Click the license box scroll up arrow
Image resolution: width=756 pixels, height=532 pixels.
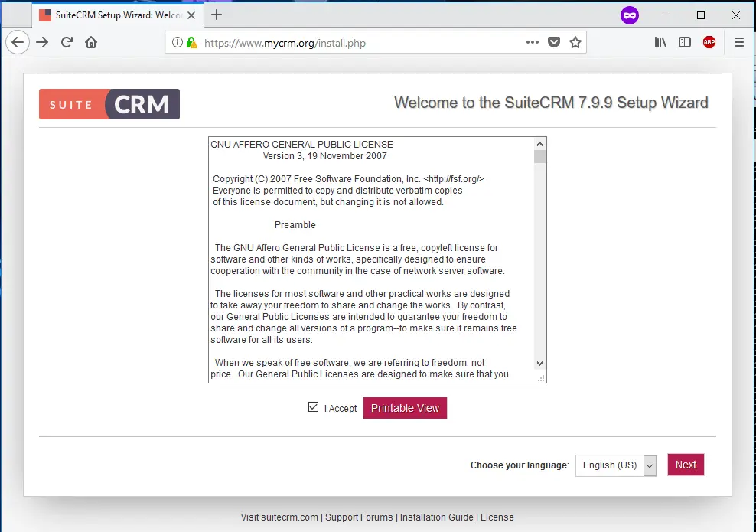point(540,144)
